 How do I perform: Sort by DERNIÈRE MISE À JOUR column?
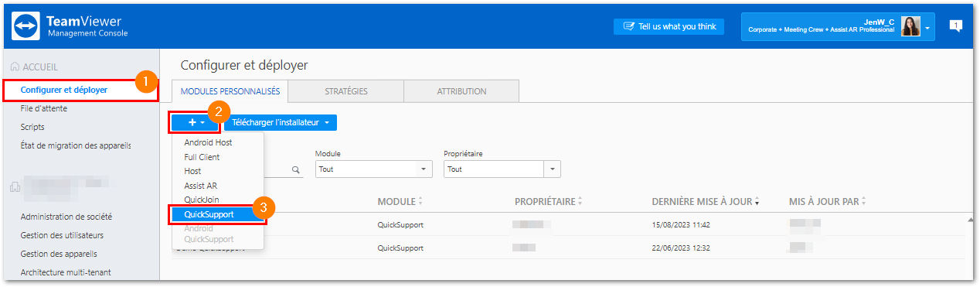click(706, 202)
